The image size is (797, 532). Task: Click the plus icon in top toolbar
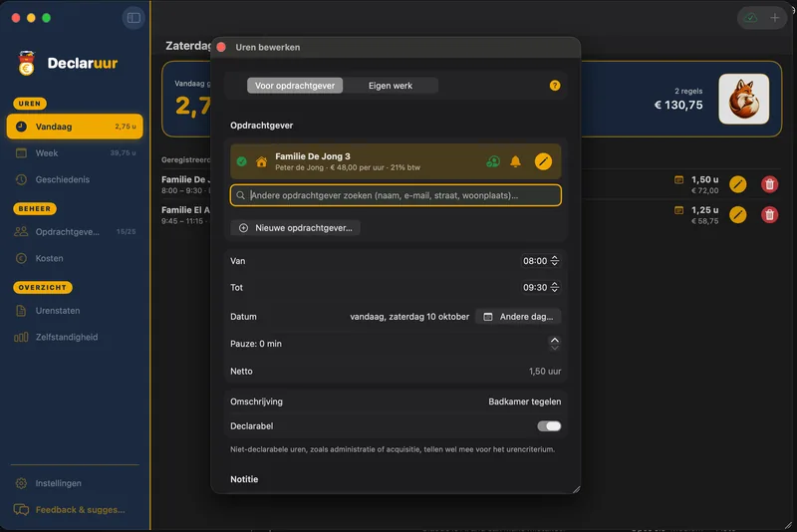point(775,18)
